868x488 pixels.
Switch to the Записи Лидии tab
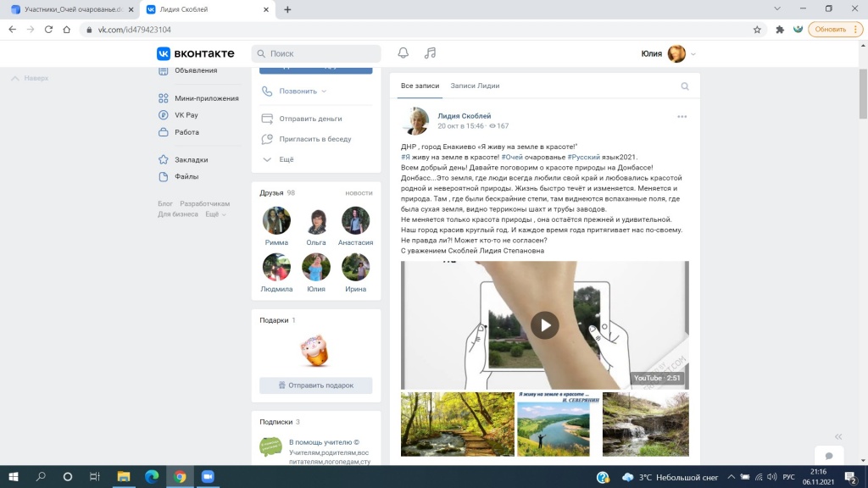475,86
